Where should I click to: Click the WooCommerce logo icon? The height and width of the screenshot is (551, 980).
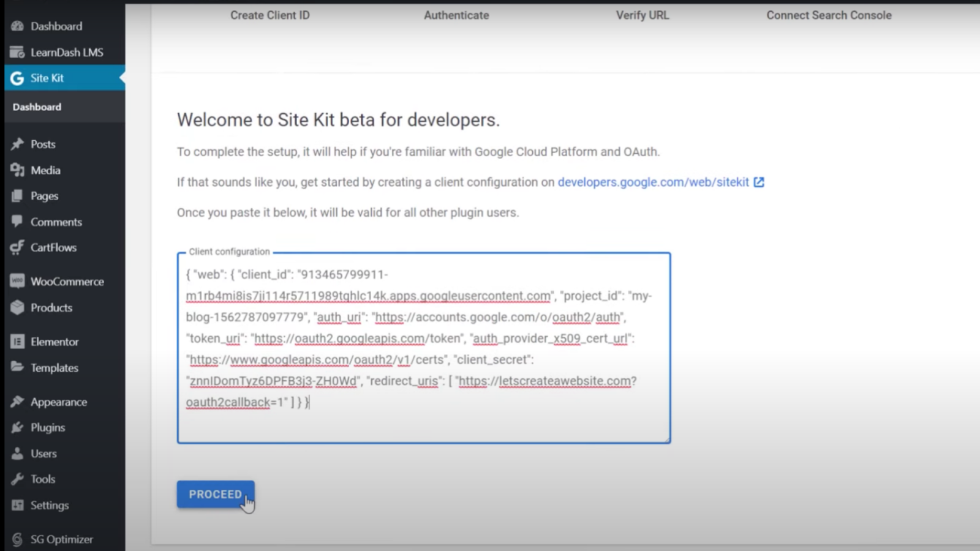coord(17,282)
